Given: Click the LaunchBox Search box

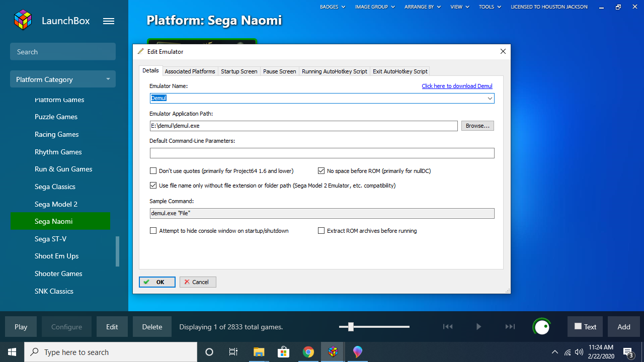Looking at the screenshot, I should pyautogui.click(x=63, y=52).
